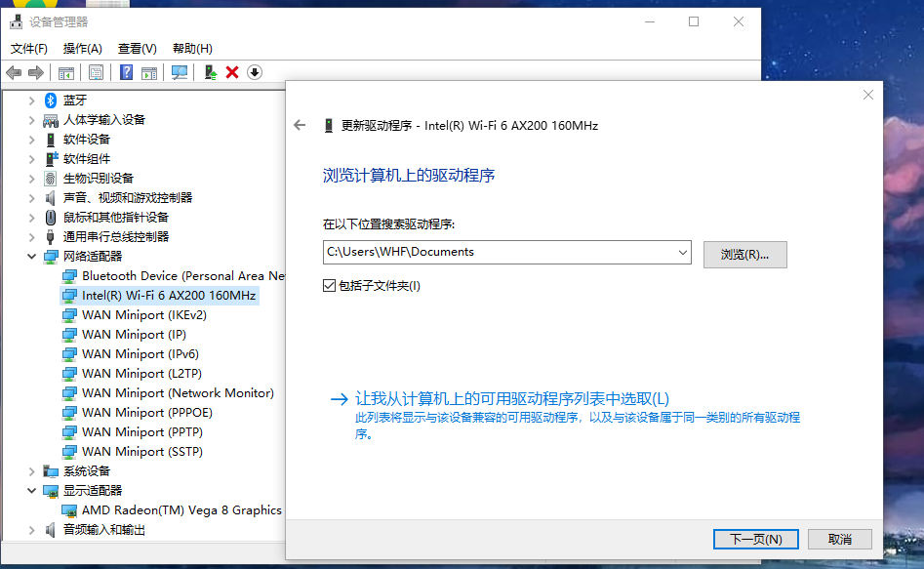Expand the 软件组件 node
The image size is (924, 569).
tap(32, 159)
